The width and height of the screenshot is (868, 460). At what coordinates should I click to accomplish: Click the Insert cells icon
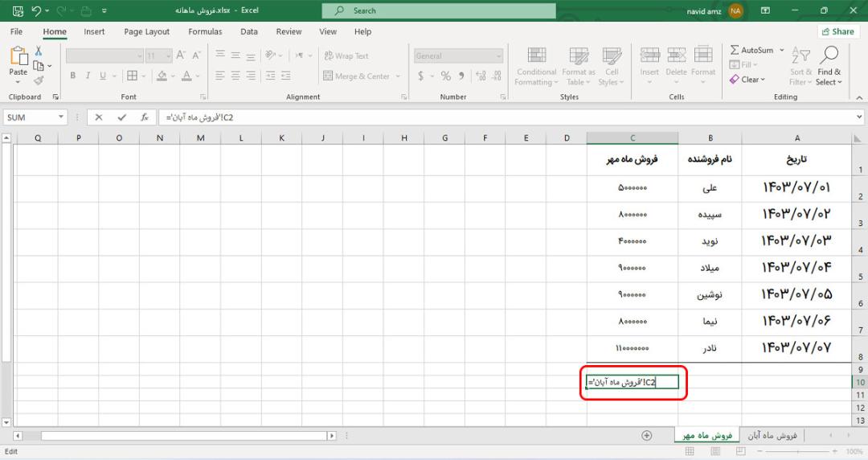650,55
